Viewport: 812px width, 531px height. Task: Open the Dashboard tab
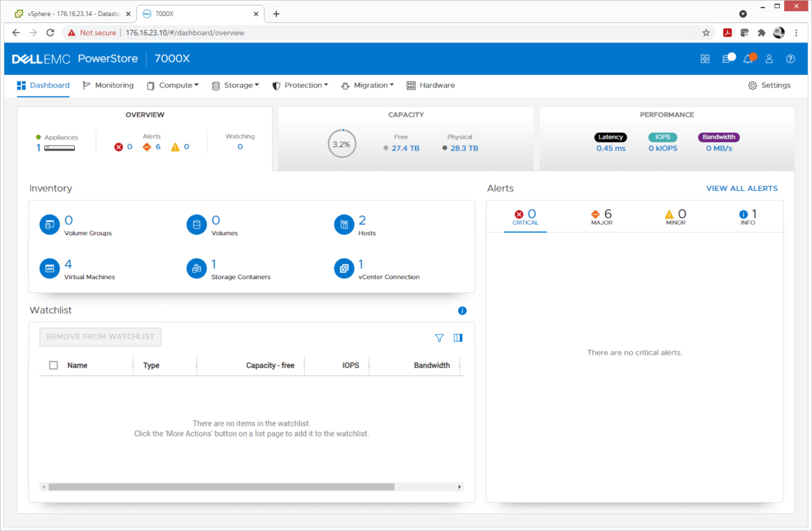click(44, 85)
